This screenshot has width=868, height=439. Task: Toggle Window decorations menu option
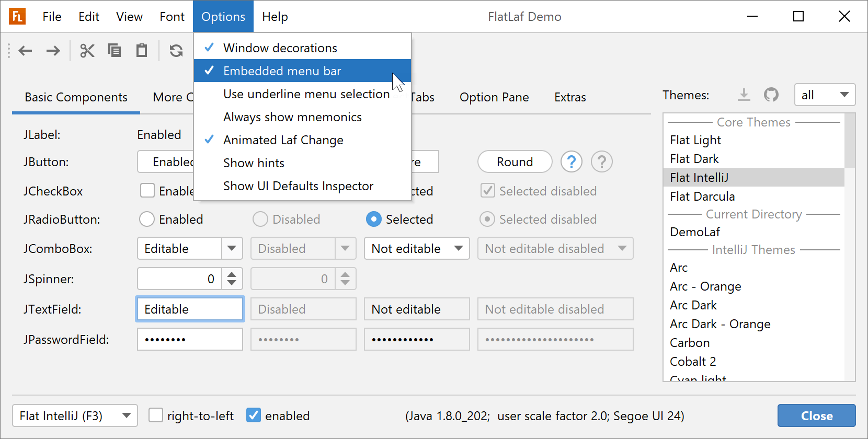click(x=302, y=48)
